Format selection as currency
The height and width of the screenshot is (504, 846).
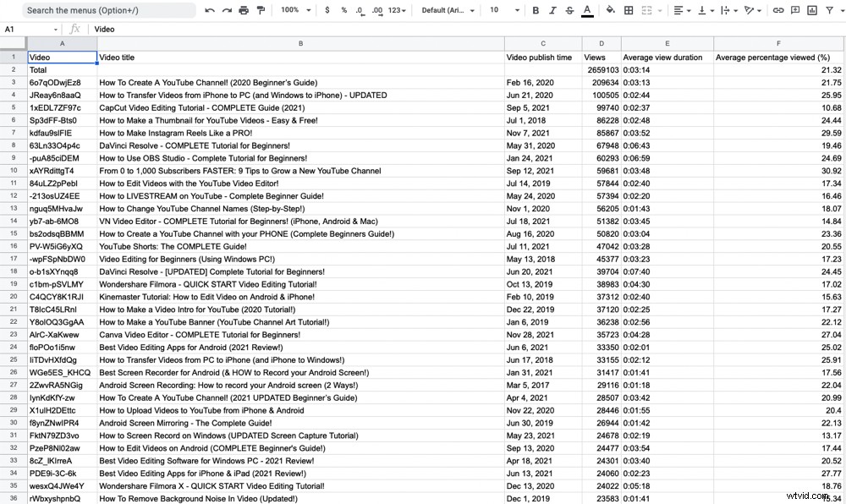[327, 9]
